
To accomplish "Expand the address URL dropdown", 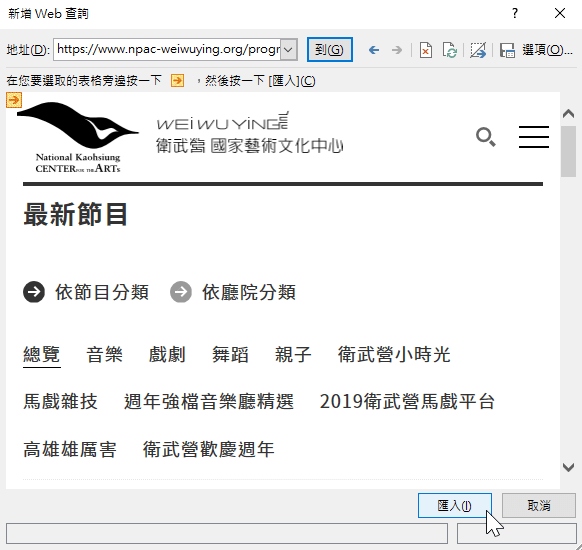I will coord(289,49).
